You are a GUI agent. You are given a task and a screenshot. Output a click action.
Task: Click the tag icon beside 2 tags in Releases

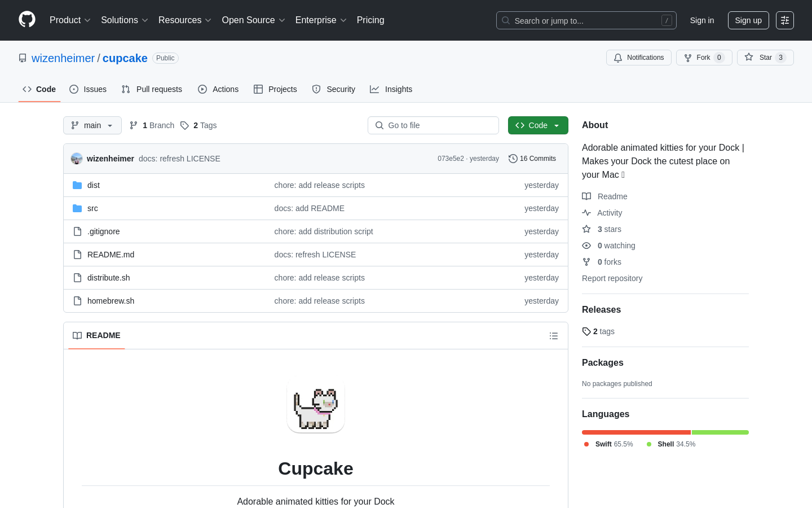tap(586, 331)
